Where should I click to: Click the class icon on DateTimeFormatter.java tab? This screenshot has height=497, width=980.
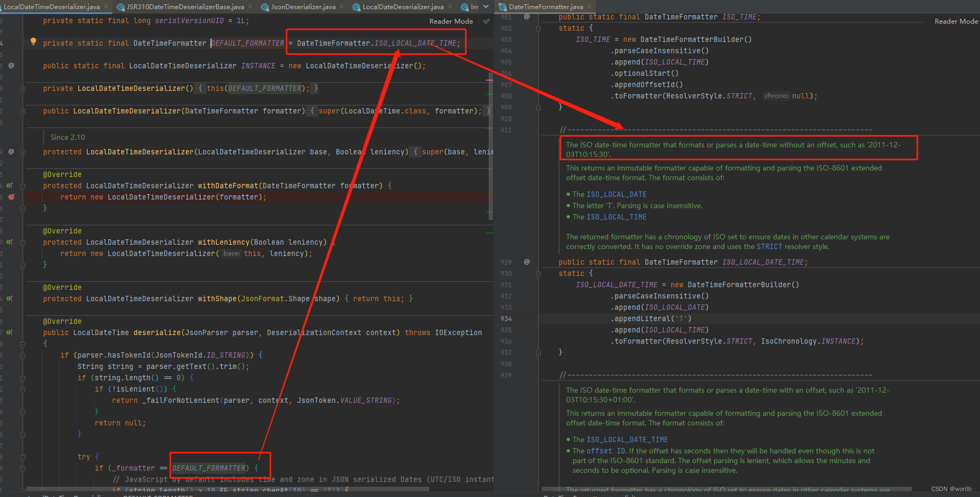(x=503, y=7)
